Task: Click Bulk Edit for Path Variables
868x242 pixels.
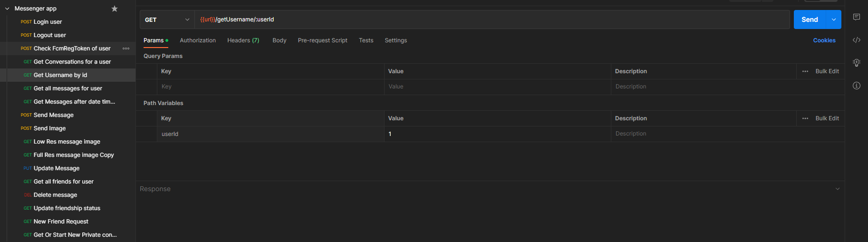Action: 827,118
